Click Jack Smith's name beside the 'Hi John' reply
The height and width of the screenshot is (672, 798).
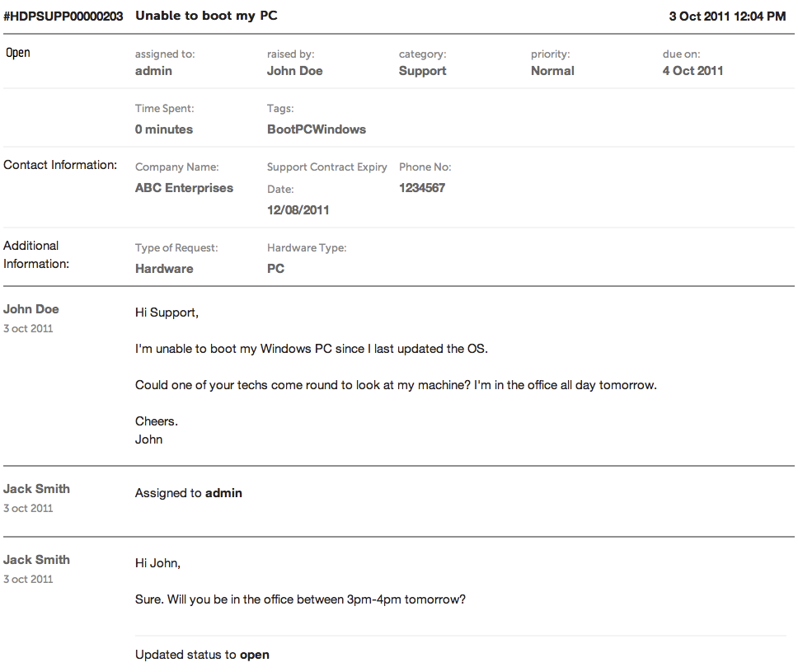[36, 560]
